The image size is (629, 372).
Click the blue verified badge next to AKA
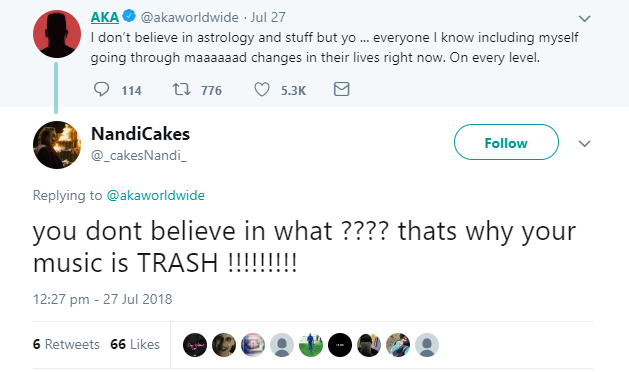click(x=129, y=16)
